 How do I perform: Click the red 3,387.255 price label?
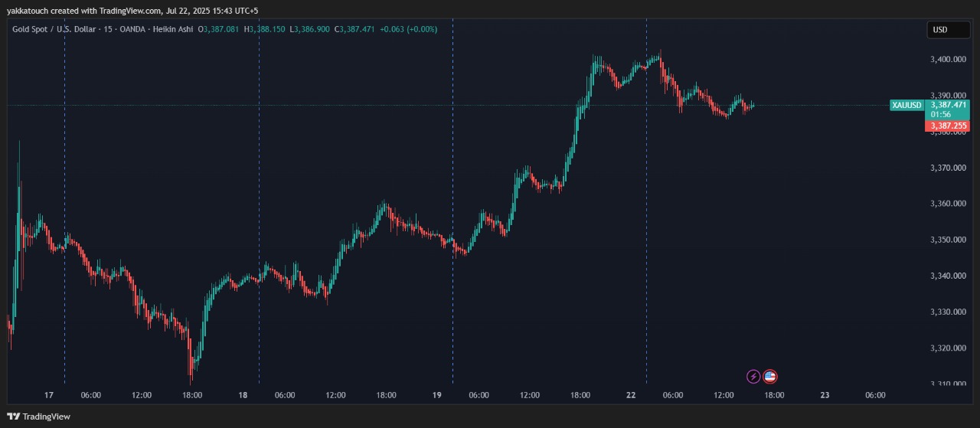948,126
